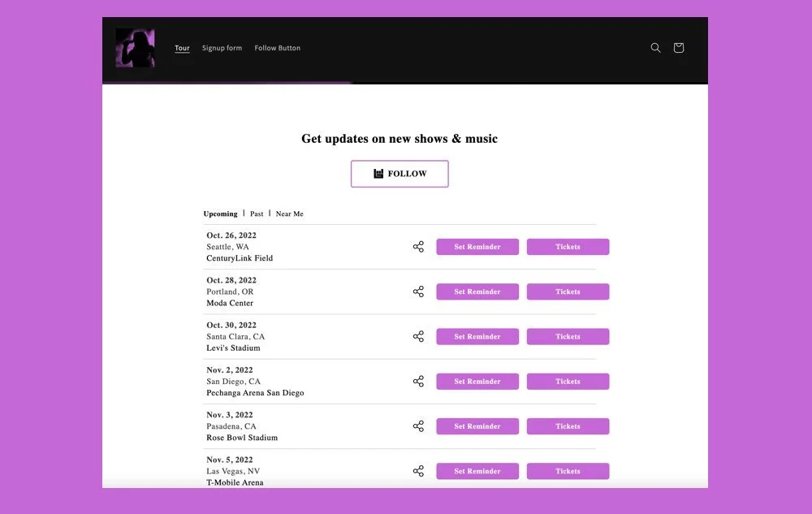
Task: Click the 'Moda Center' venue name
Action: pos(230,303)
